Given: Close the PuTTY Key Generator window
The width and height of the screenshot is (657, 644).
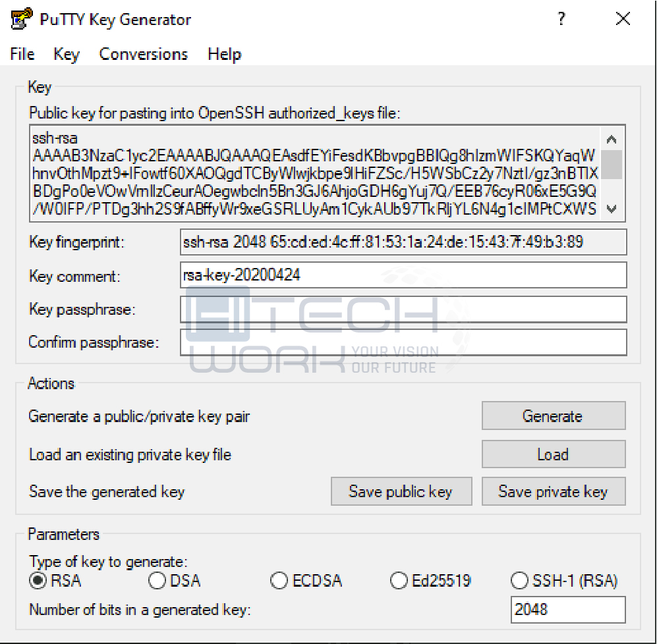Looking at the screenshot, I should [623, 18].
